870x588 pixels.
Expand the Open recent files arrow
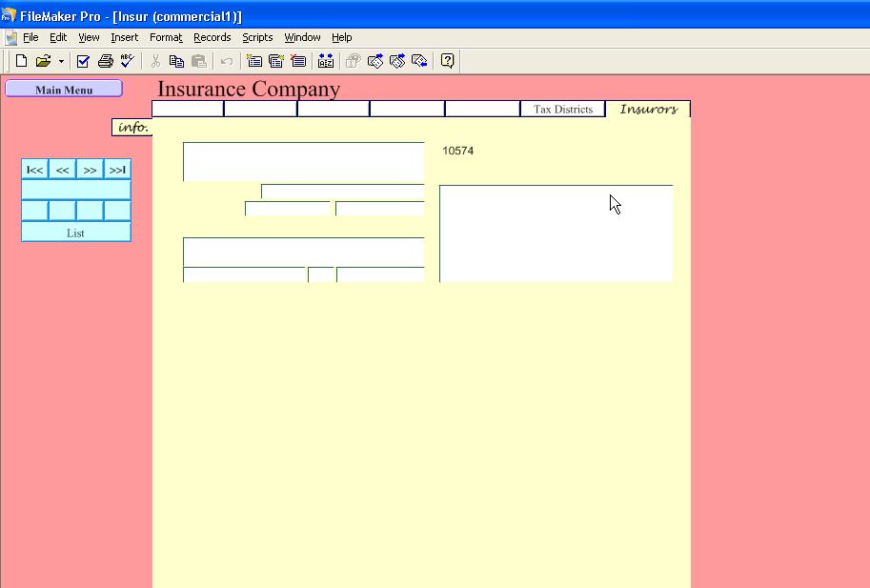[x=61, y=61]
